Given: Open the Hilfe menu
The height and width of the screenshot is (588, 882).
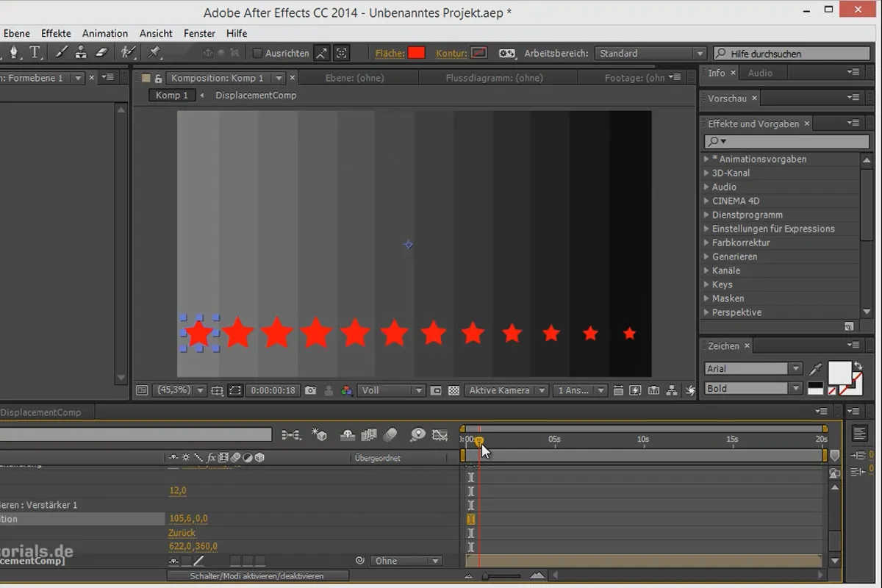Looking at the screenshot, I should tap(237, 33).
